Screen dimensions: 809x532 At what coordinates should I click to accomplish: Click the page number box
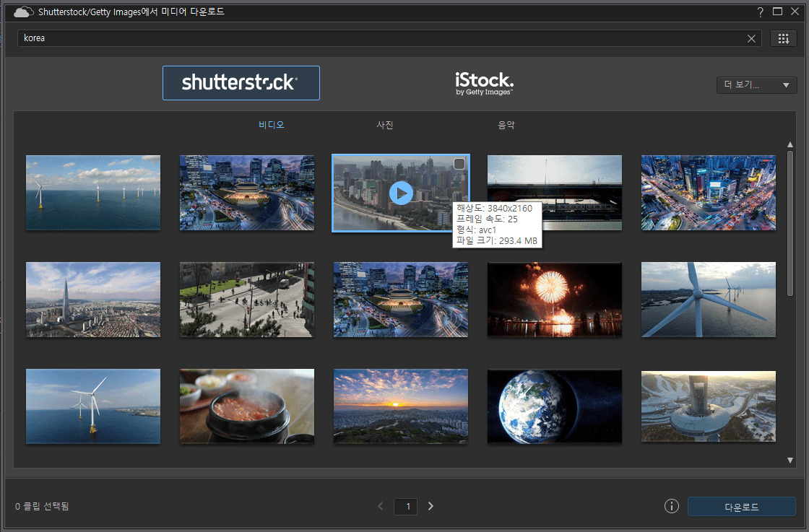click(405, 506)
